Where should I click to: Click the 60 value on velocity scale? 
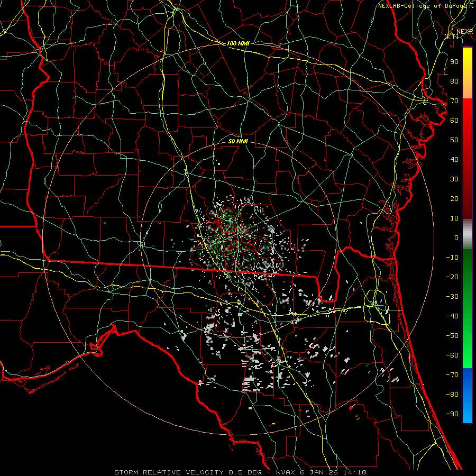pos(454,120)
